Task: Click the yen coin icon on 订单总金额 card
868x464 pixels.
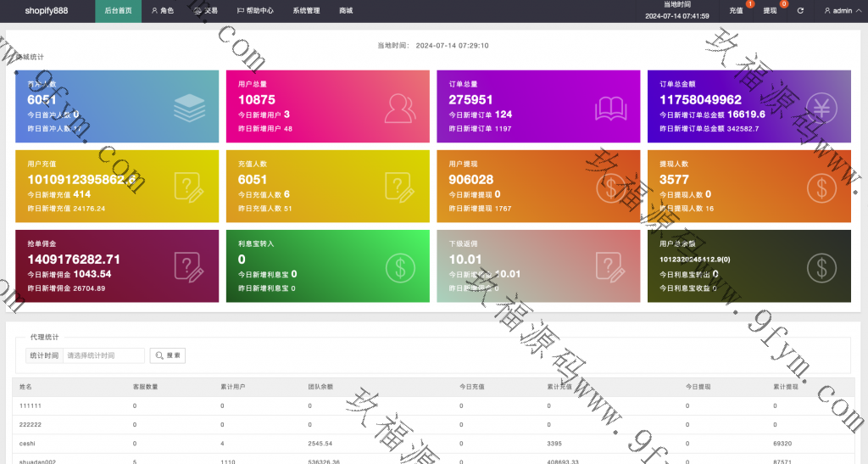Action: [821, 107]
